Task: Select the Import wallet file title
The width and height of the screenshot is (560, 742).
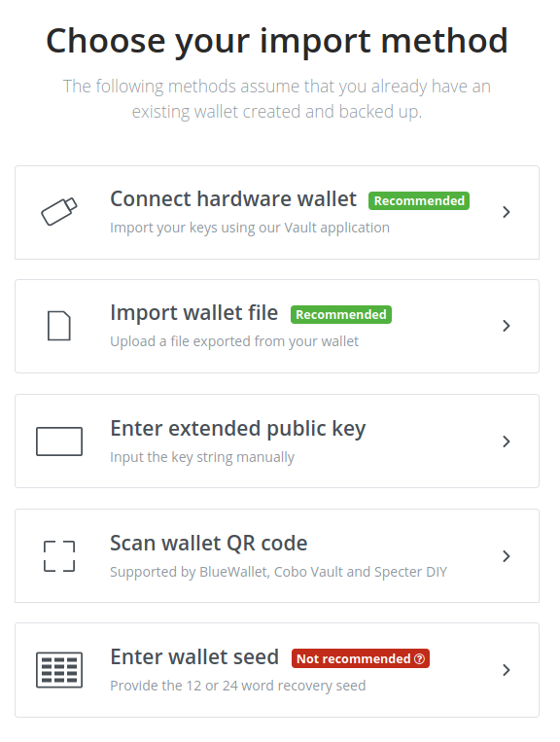Action: point(193,313)
